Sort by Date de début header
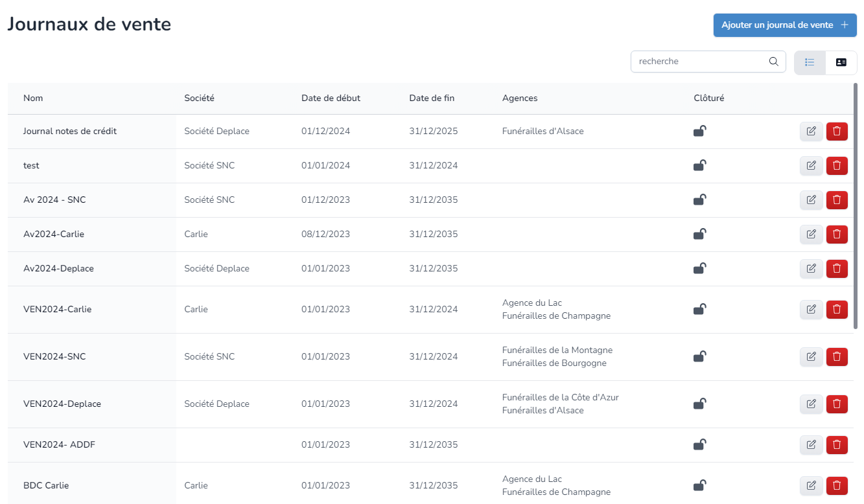This screenshot has height=504, width=864. (331, 98)
